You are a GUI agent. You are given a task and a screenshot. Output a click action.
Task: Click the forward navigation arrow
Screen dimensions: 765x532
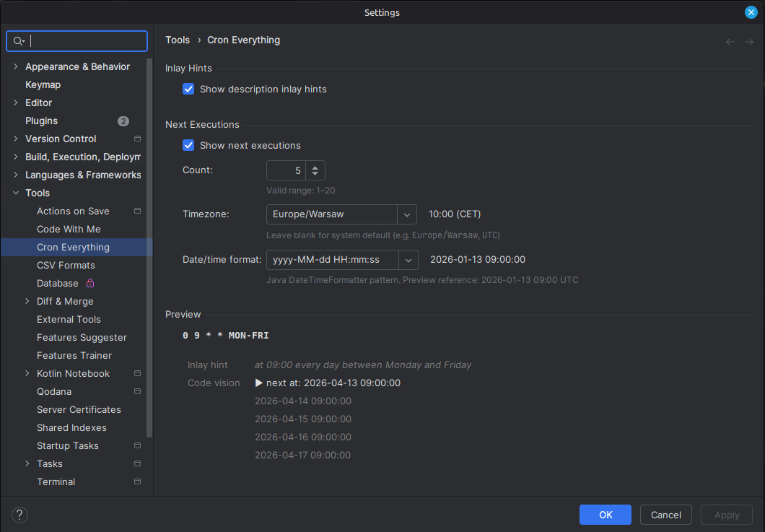pyautogui.click(x=749, y=42)
